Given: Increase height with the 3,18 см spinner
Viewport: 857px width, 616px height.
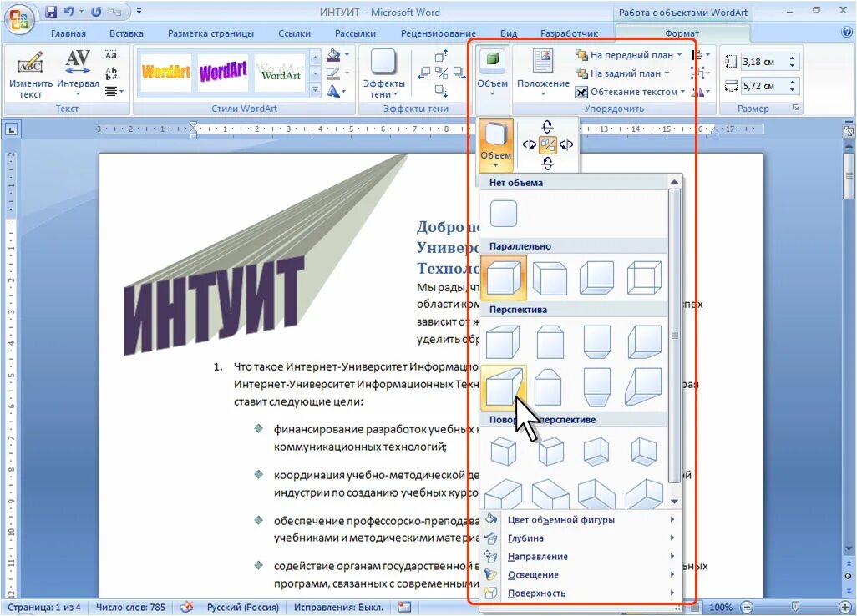Looking at the screenshot, I should pyautogui.click(x=792, y=58).
